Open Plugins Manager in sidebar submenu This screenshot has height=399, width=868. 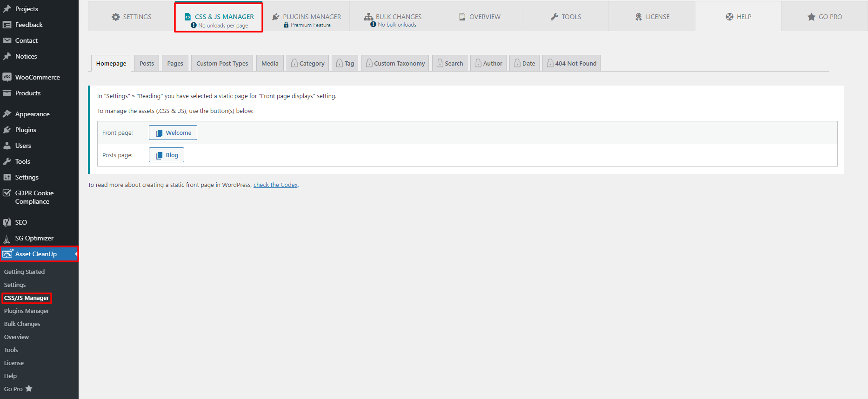click(27, 311)
